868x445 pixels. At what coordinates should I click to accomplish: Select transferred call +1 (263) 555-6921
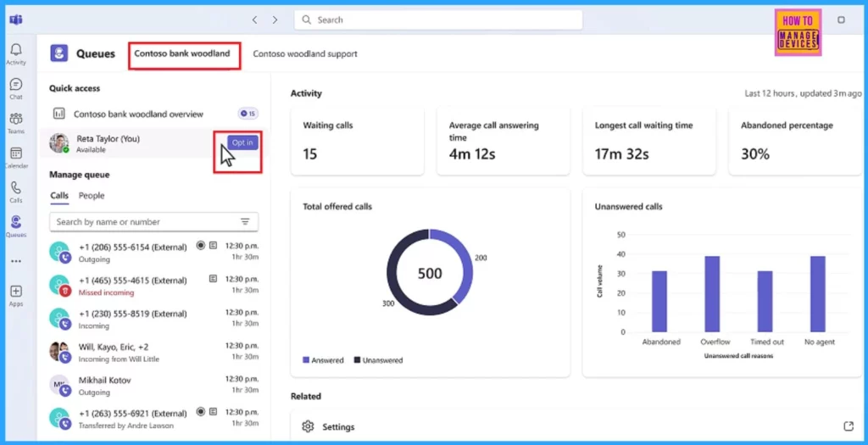point(154,419)
